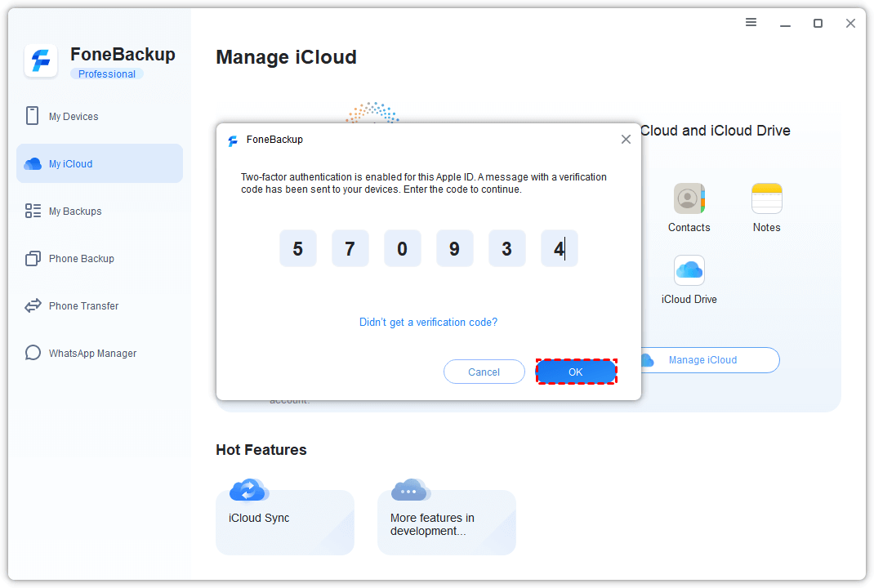Click the FoneBackup icon in dialog title
Screen dimensions: 874x588
tap(233, 140)
